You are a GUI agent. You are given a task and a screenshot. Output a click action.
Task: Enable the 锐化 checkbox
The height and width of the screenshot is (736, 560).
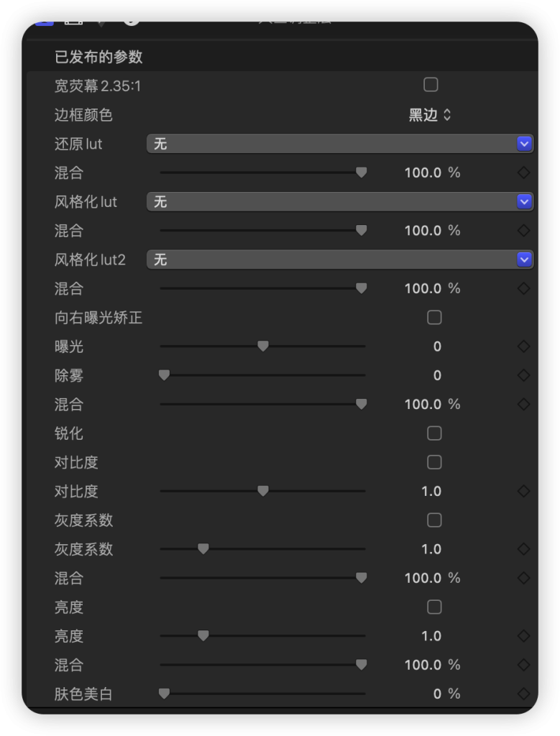point(434,433)
